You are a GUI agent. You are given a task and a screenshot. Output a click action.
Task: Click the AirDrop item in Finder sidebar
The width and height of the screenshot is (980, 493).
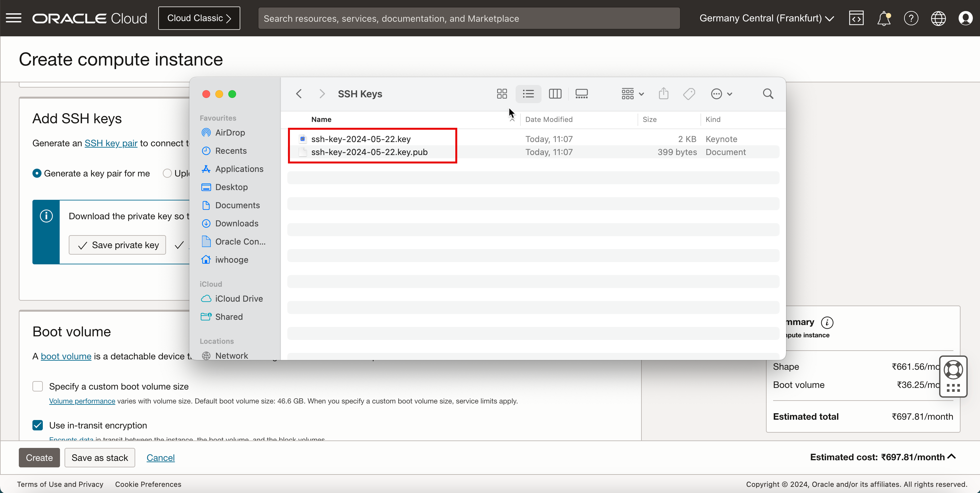point(230,132)
